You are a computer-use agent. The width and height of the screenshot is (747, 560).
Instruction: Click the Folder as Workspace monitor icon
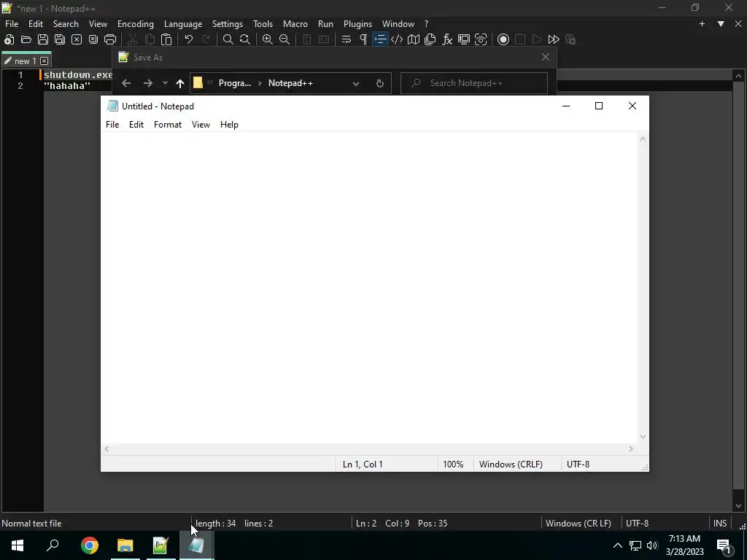(463, 39)
